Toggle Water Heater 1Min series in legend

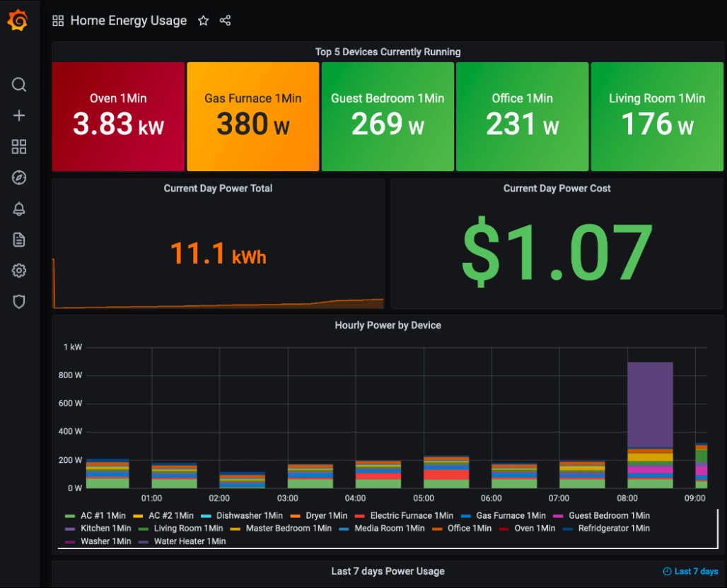click(189, 541)
